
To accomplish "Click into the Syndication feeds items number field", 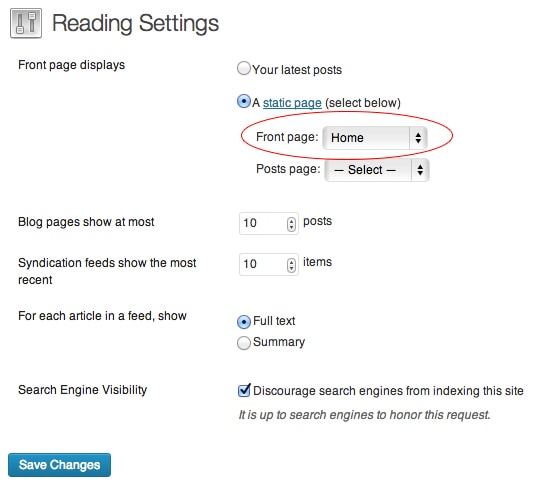I will click(x=269, y=264).
